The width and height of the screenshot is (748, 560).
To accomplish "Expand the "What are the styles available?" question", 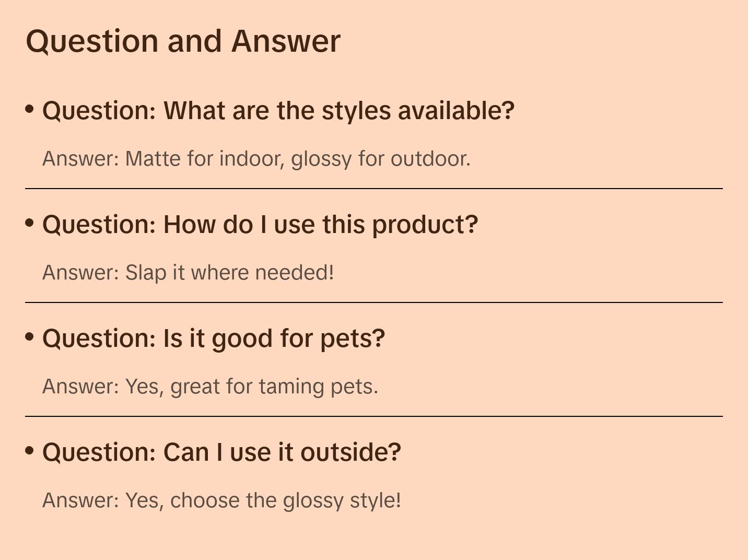I will (x=278, y=111).
